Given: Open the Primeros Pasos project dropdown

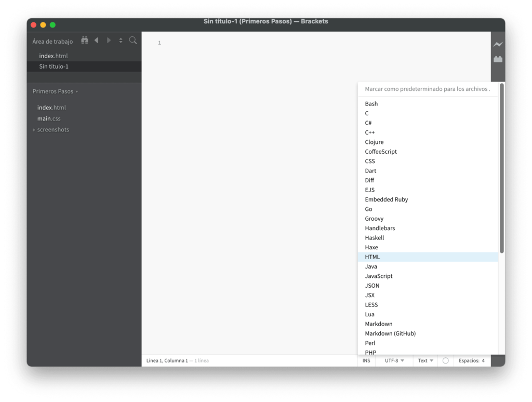Looking at the screenshot, I should [55, 91].
